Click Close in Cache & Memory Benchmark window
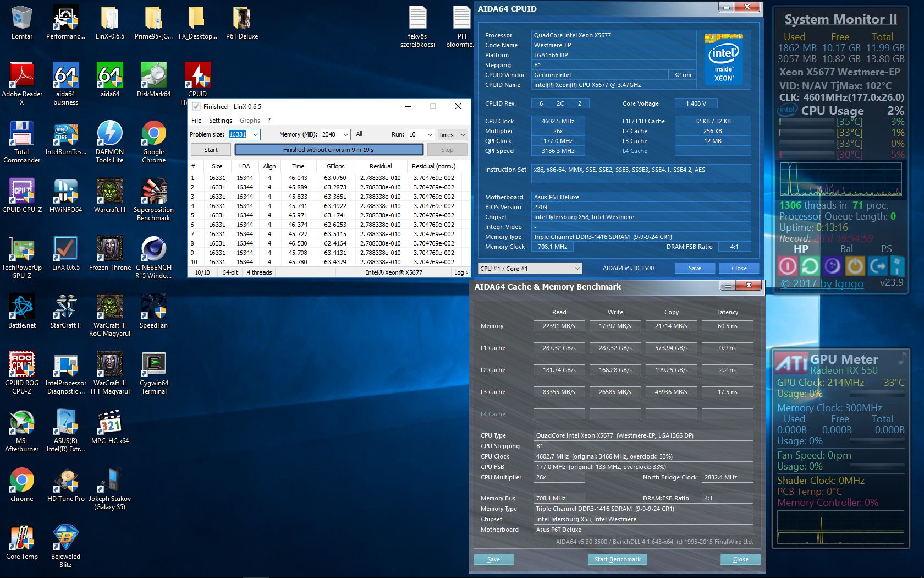This screenshot has width=924, height=578. tap(741, 559)
